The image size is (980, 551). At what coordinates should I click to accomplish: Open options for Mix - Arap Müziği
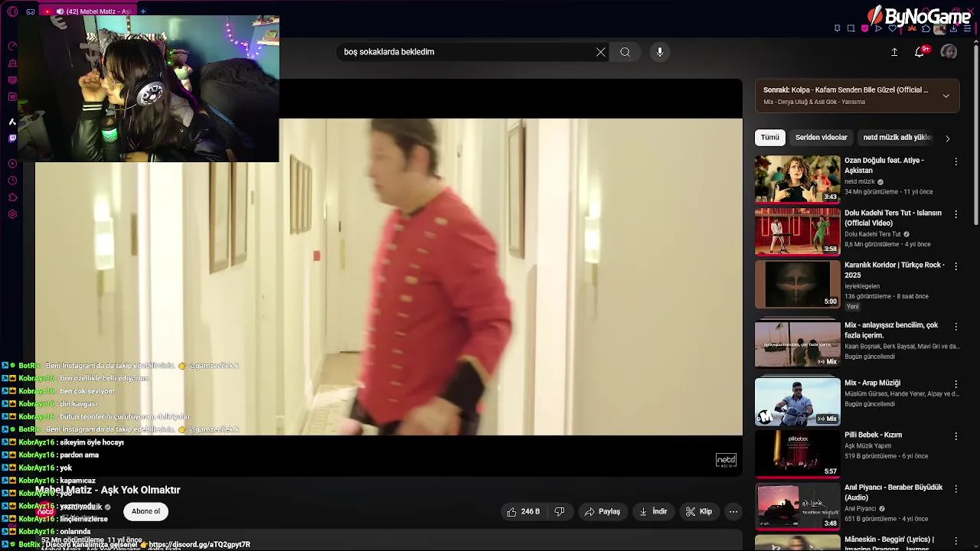click(x=955, y=384)
